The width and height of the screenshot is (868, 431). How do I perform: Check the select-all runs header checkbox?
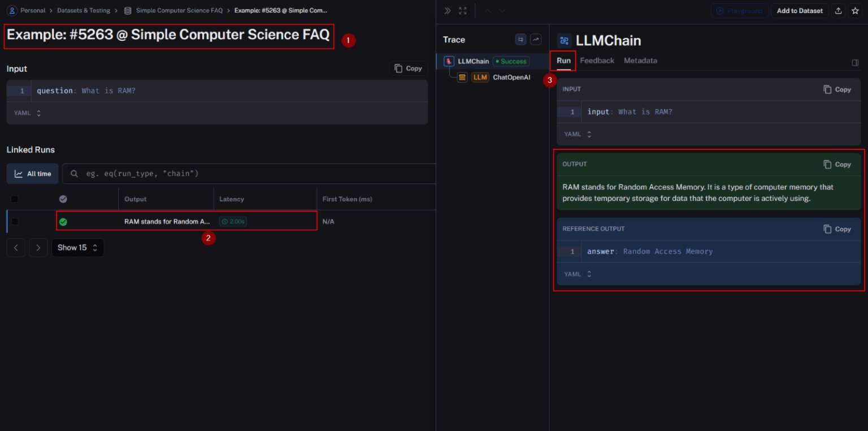(15, 199)
